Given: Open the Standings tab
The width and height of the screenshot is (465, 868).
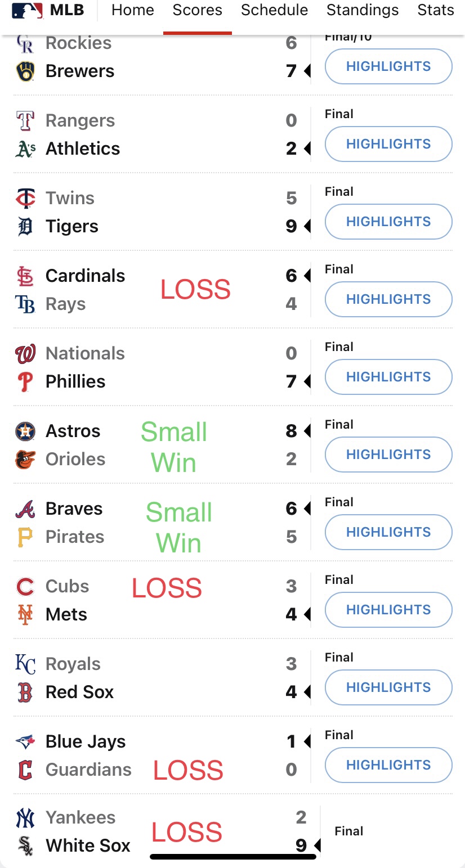Looking at the screenshot, I should pyautogui.click(x=363, y=10).
